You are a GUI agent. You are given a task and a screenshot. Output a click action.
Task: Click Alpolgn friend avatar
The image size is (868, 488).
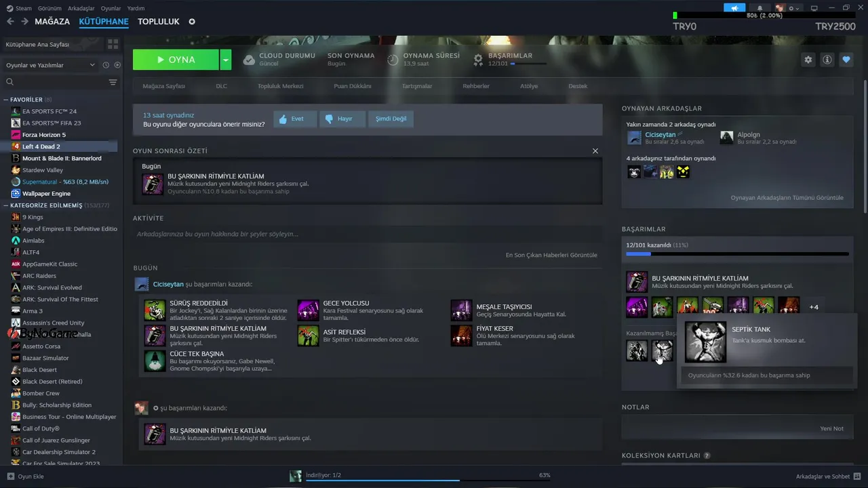[727, 138]
